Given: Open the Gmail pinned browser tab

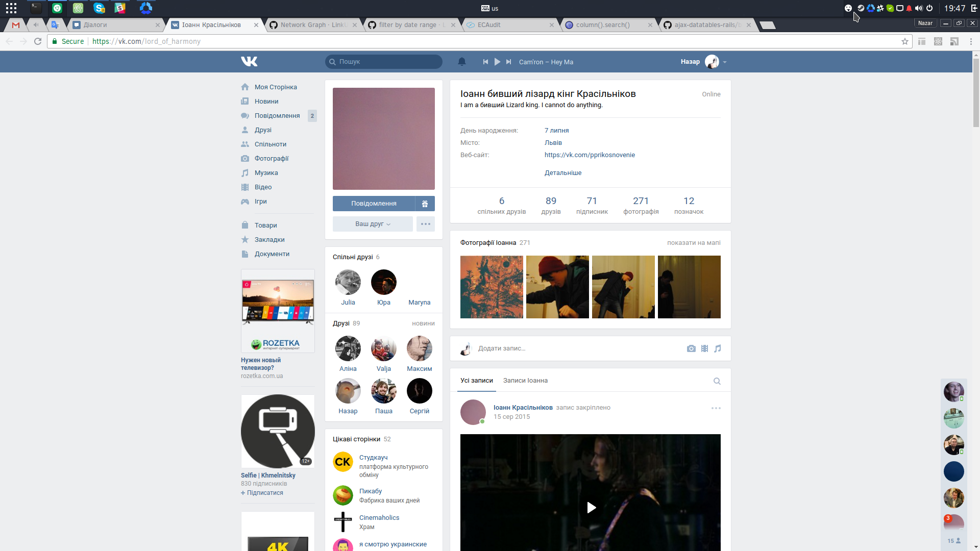Looking at the screenshot, I should 16,24.
